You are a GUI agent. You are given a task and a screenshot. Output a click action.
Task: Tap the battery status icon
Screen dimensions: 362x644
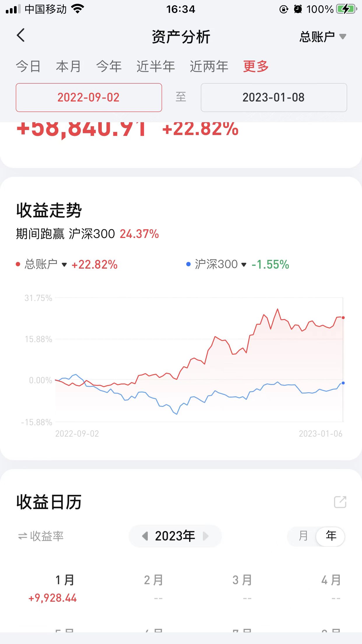click(346, 9)
